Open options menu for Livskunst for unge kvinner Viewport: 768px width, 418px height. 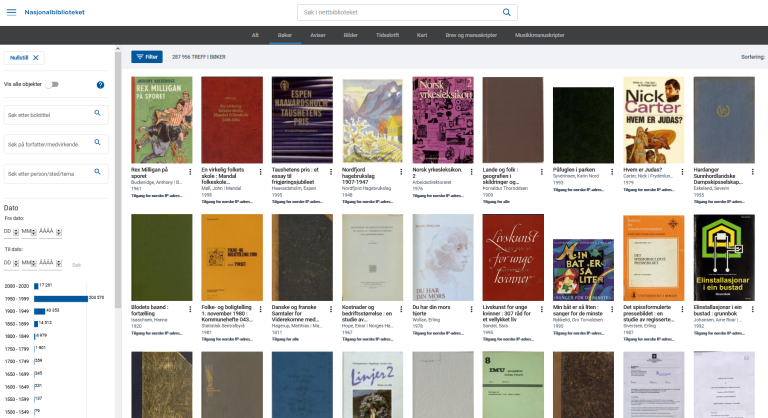pos(542,309)
